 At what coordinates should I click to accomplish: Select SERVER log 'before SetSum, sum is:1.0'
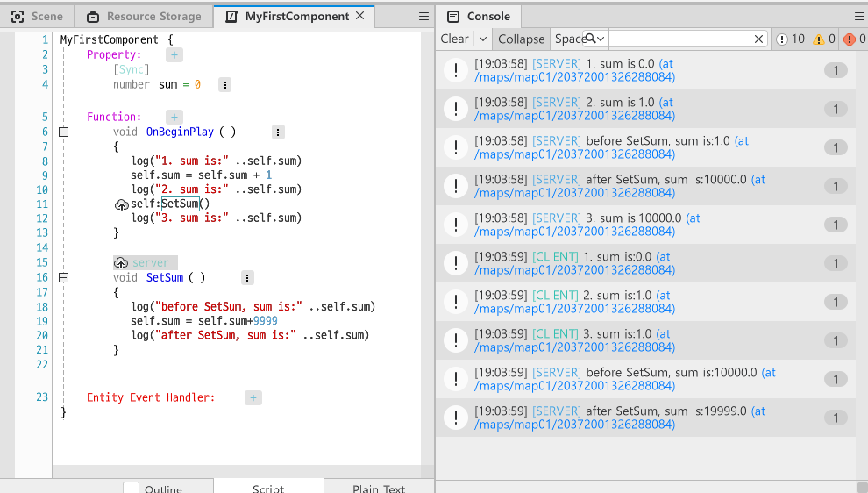click(x=645, y=147)
